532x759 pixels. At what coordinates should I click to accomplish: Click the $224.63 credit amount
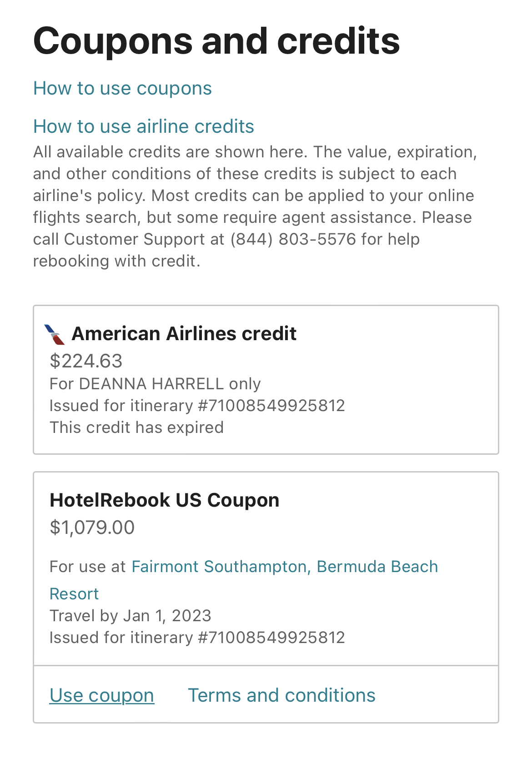(85, 362)
